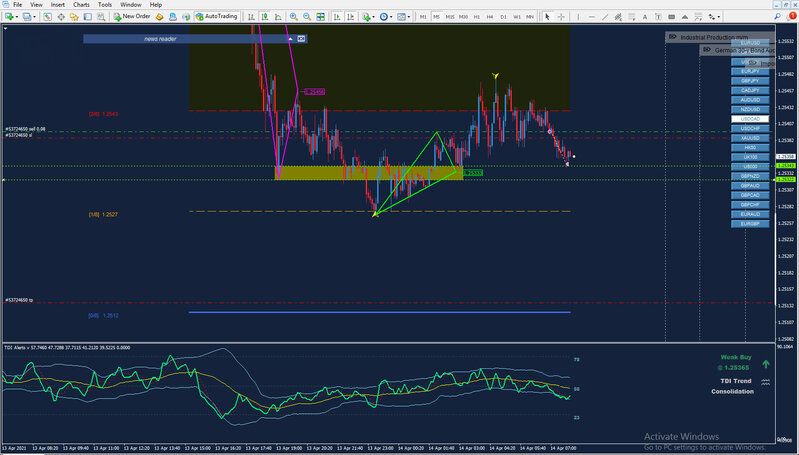Click the red notification alert icon
Viewport: 799px width, 455px height.
[x=792, y=16]
